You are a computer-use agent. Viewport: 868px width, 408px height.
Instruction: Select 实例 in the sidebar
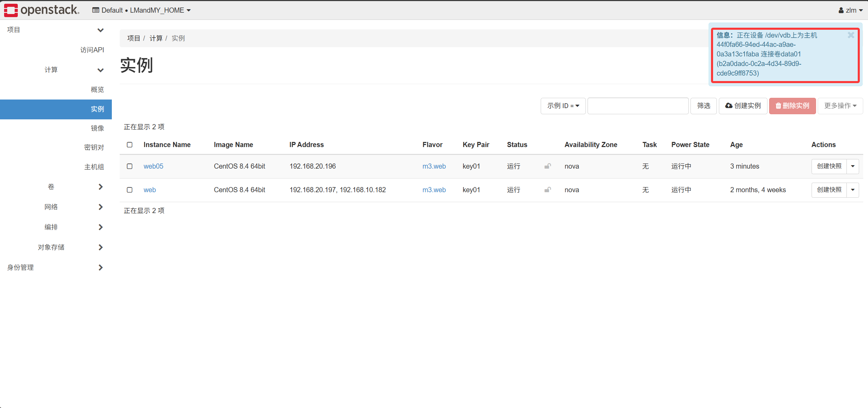click(x=56, y=109)
